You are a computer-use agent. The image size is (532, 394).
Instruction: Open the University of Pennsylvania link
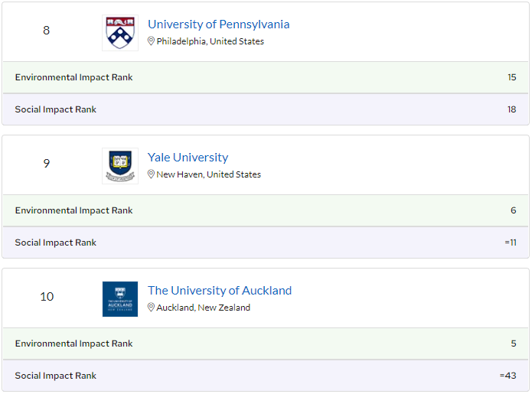[218, 24]
